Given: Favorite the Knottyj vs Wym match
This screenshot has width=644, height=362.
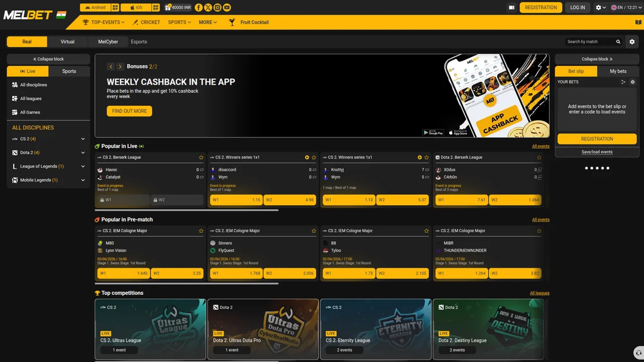Looking at the screenshot, I should pos(427,157).
